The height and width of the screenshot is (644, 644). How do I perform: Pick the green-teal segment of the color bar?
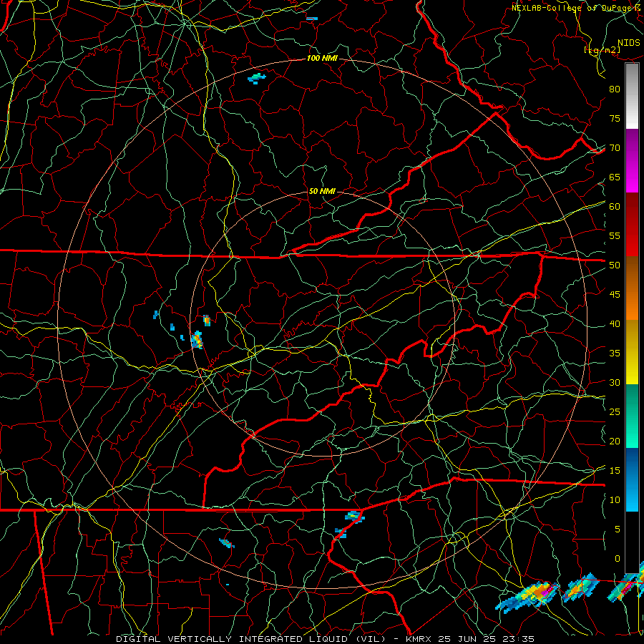click(x=632, y=416)
